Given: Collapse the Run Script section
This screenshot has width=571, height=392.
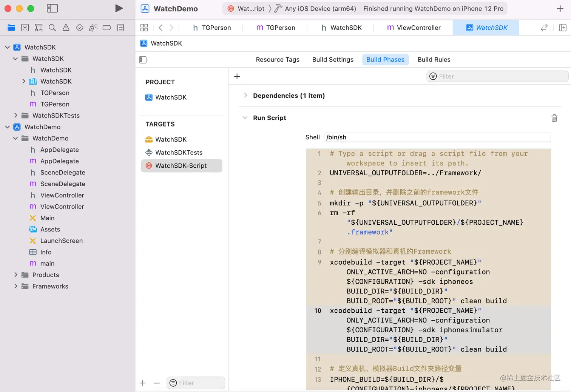Looking at the screenshot, I should pos(245,118).
